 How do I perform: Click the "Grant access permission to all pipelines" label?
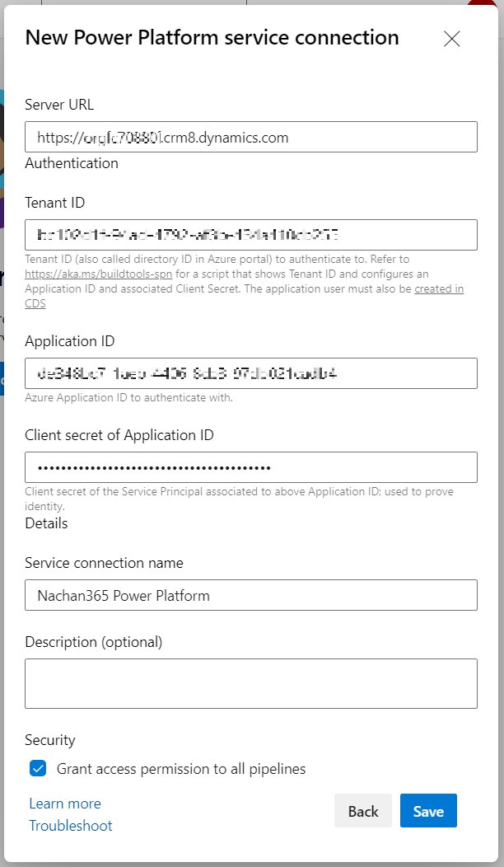tap(181, 769)
